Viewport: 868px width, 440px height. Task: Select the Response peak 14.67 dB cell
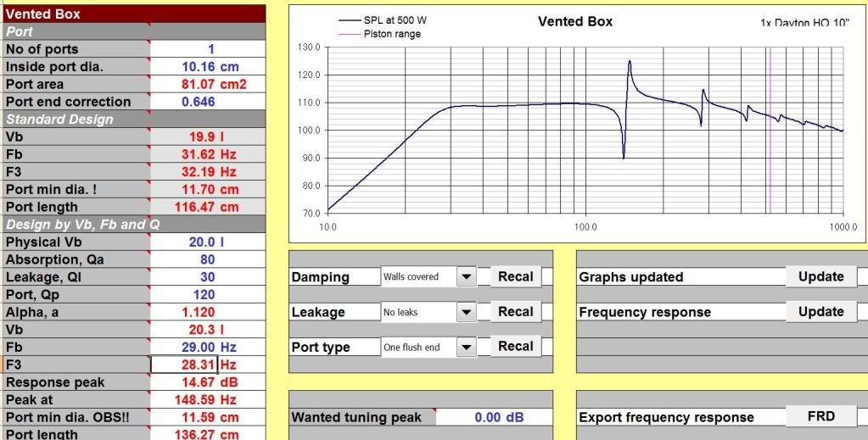[x=208, y=382]
